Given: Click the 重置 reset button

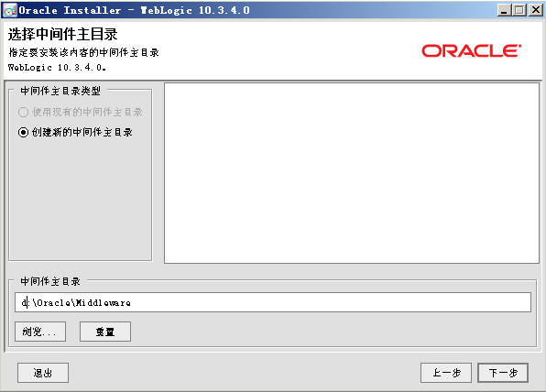Looking at the screenshot, I should click(x=105, y=332).
